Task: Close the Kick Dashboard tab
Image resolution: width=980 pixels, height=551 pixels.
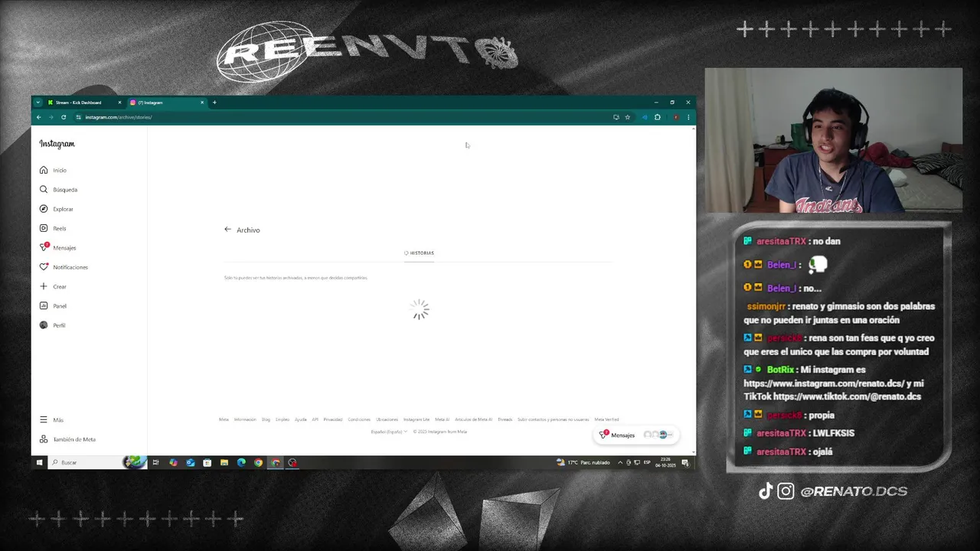Action: (x=119, y=103)
